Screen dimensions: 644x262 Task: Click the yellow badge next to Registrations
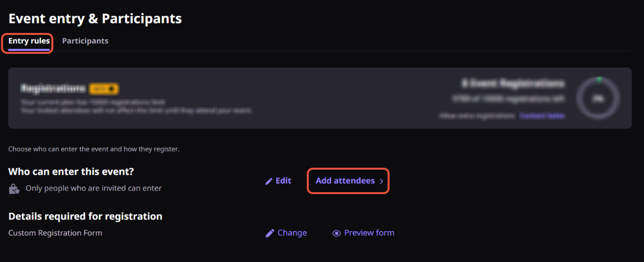click(103, 89)
